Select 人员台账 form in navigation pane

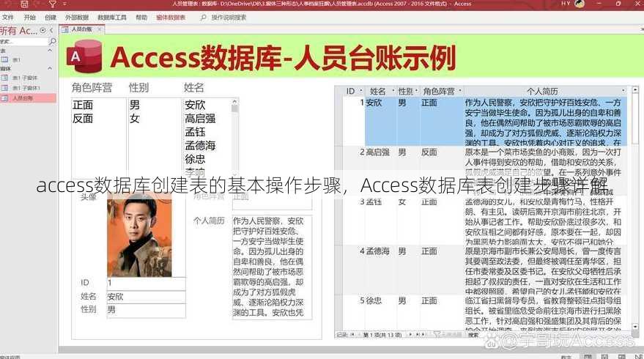(x=28, y=98)
